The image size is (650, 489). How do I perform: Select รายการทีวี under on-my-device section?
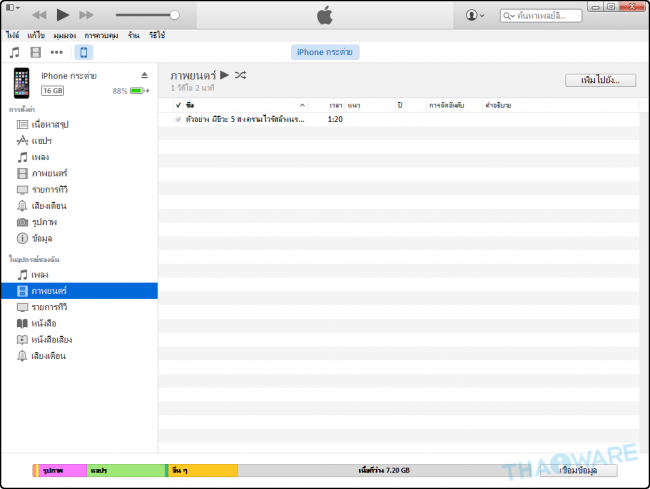point(42,307)
